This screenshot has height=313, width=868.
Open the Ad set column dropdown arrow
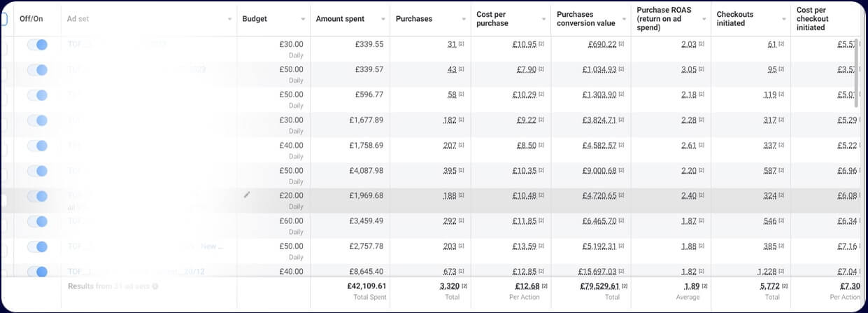(x=230, y=19)
